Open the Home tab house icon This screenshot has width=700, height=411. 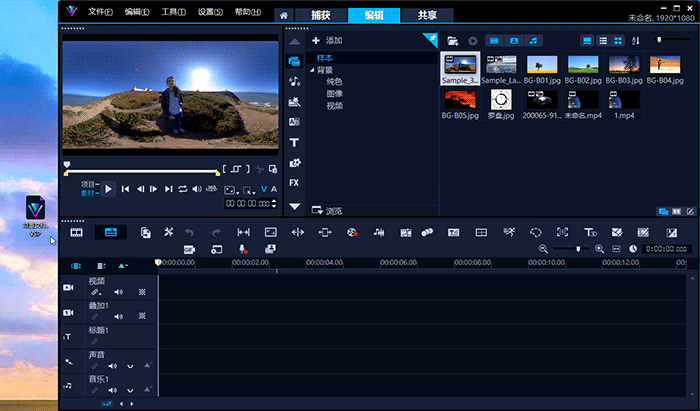coord(283,16)
